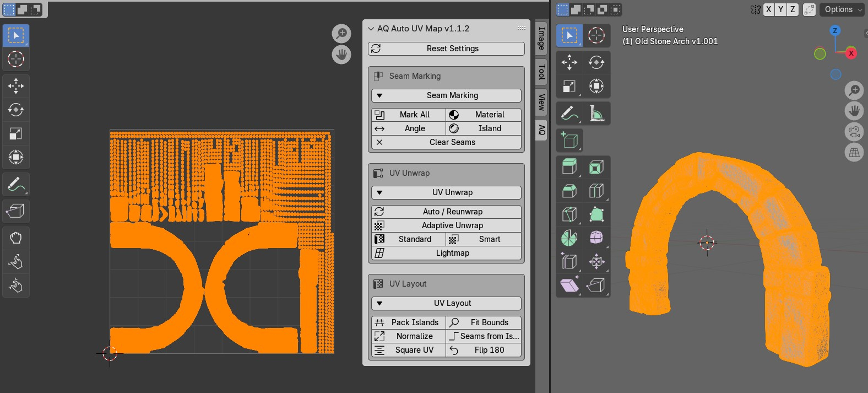Select the Annotate tool in UV editor toolbar
The image size is (868, 393).
click(16, 184)
